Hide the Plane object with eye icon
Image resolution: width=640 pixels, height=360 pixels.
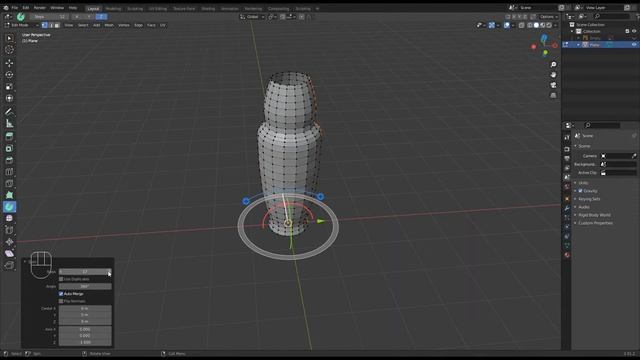(x=634, y=44)
